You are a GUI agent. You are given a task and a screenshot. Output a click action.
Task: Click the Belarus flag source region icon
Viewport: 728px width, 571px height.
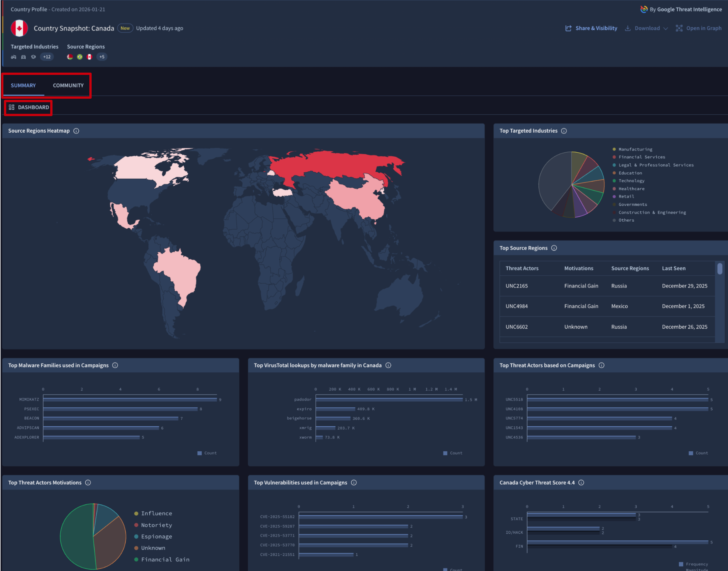(70, 57)
